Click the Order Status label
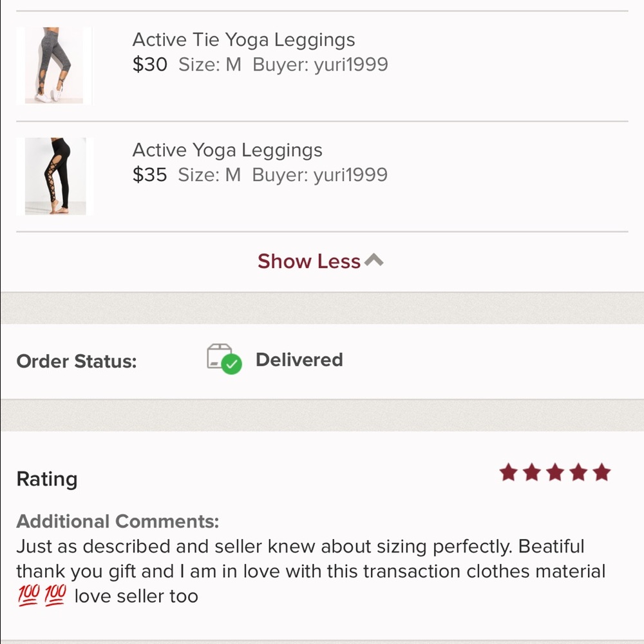The image size is (644, 644). pyautogui.click(x=77, y=361)
